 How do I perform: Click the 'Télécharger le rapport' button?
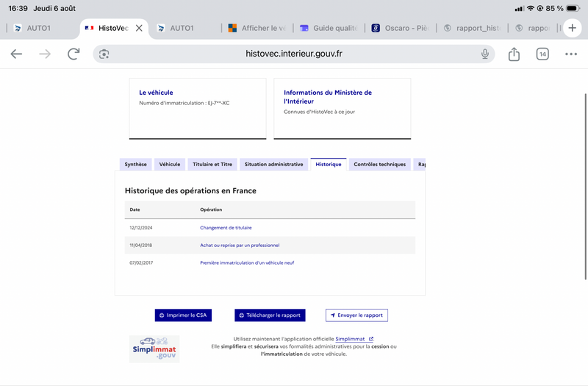[x=270, y=315]
